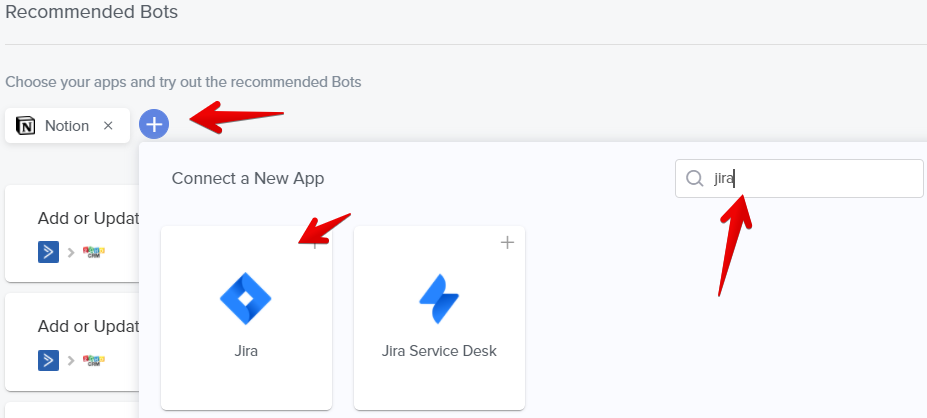The width and height of the screenshot is (927, 418).
Task: Open the first Add or Update bot card
Action: [72, 234]
